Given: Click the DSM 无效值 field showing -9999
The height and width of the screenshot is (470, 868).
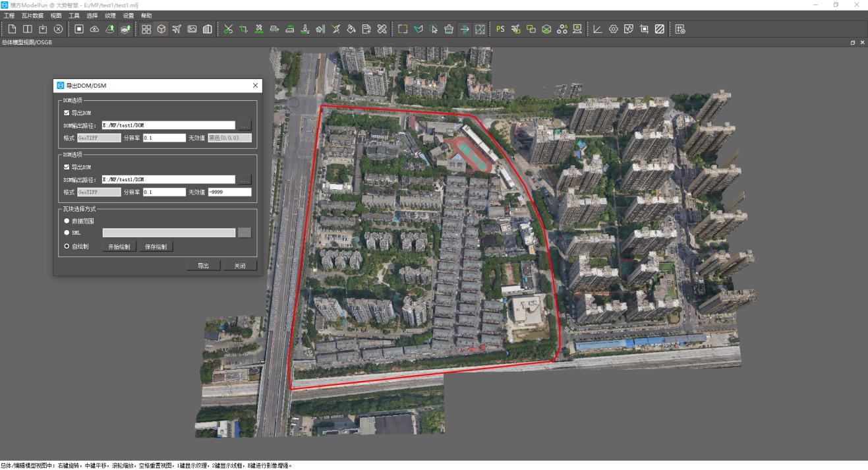Looking at the screenshot, I should [229, 192].
